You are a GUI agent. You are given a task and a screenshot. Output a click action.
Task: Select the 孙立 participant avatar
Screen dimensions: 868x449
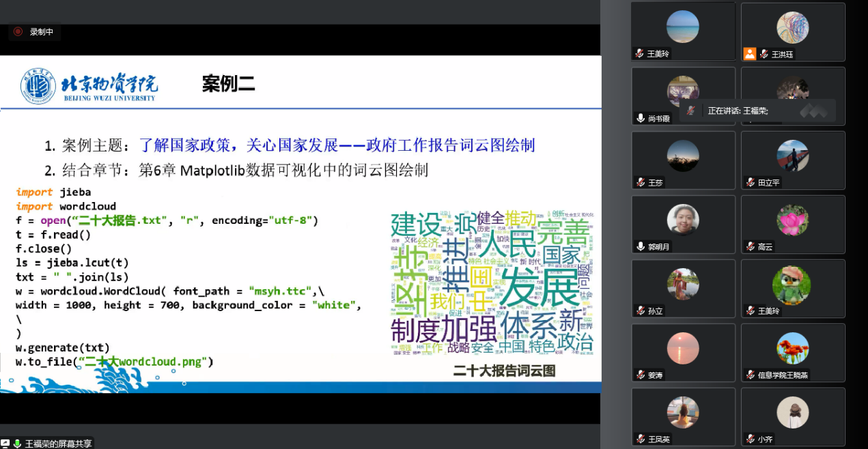683,284
